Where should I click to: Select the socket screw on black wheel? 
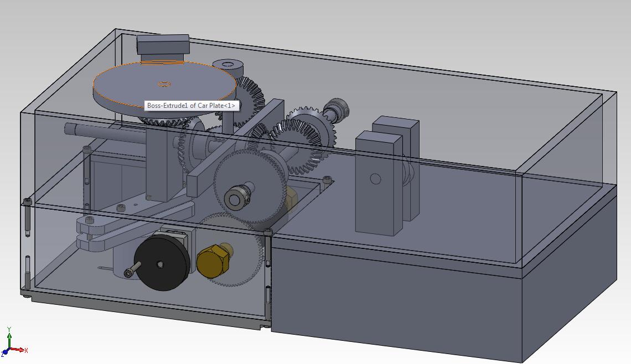[x=129, y=272]
